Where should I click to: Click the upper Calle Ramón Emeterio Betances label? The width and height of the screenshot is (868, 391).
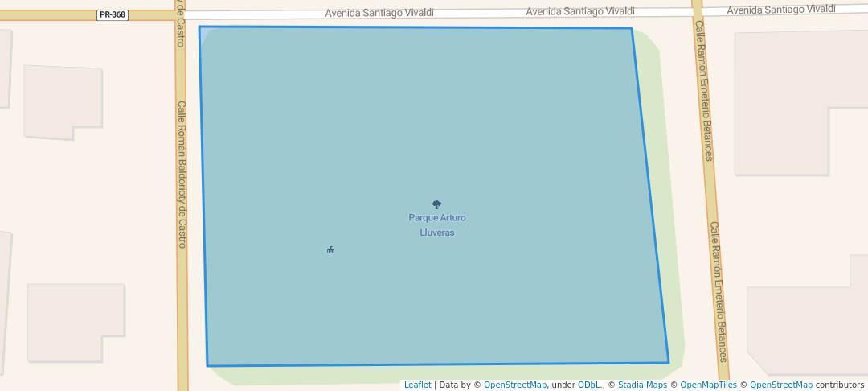[x=703, y=101]
